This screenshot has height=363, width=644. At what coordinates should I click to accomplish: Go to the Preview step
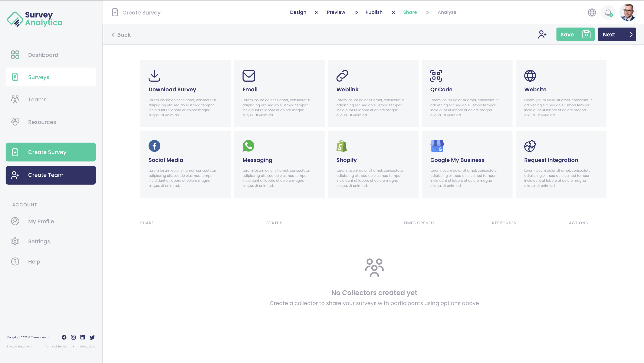click(336, 12)
